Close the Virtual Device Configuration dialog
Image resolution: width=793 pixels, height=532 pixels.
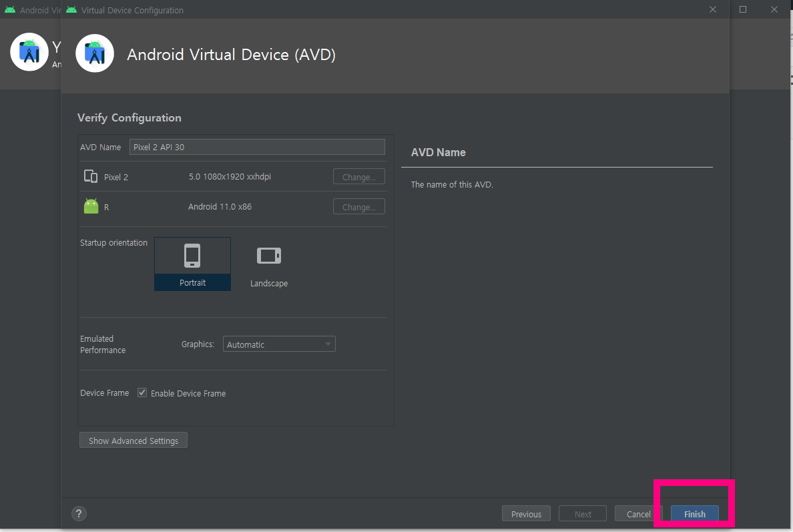point(713,9)
